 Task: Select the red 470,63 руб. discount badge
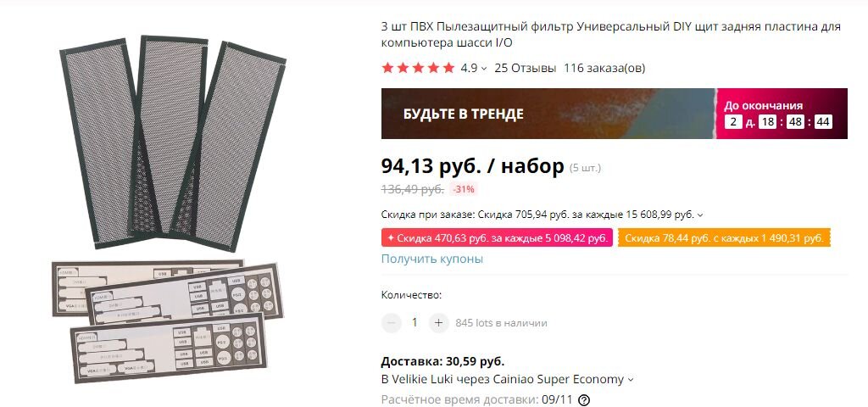pyautogui.click(x=497, y=238)
